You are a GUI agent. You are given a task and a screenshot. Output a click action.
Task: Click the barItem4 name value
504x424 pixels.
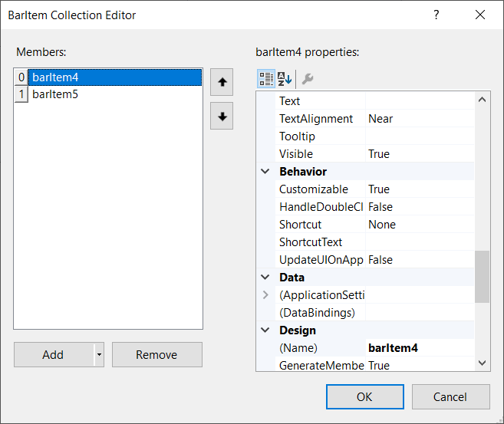(393, 348)
